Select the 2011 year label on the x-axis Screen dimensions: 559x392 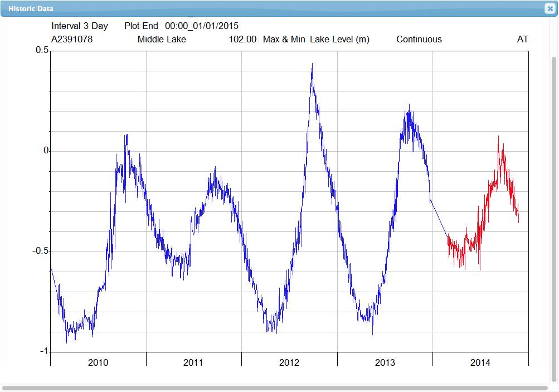pos(193,363)
